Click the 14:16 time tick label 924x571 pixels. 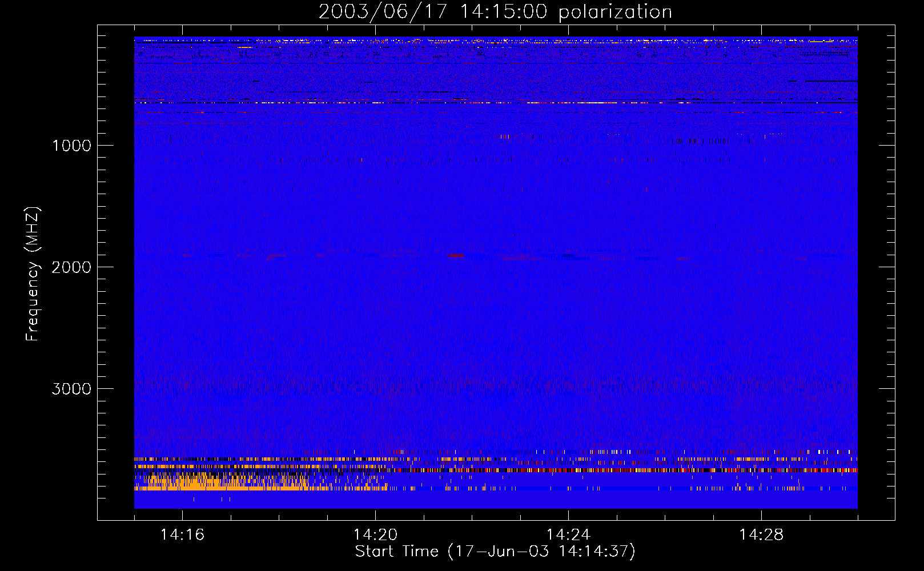click(x=182, y=534)
